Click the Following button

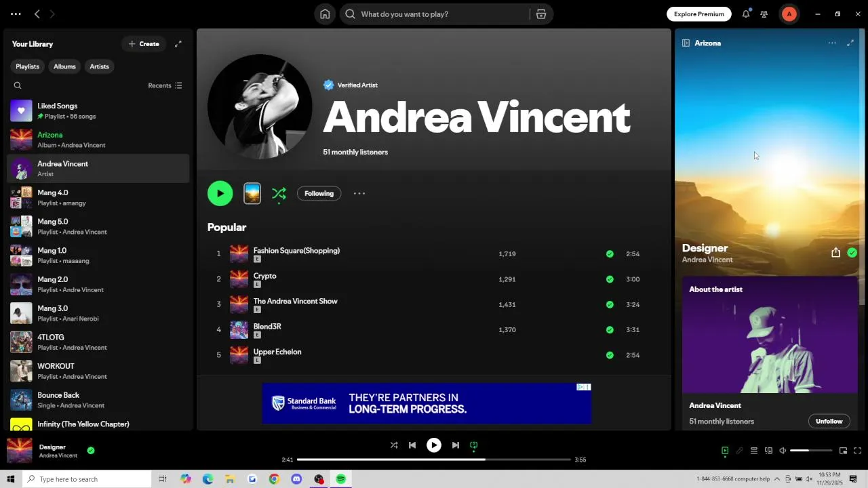[319, 193]
